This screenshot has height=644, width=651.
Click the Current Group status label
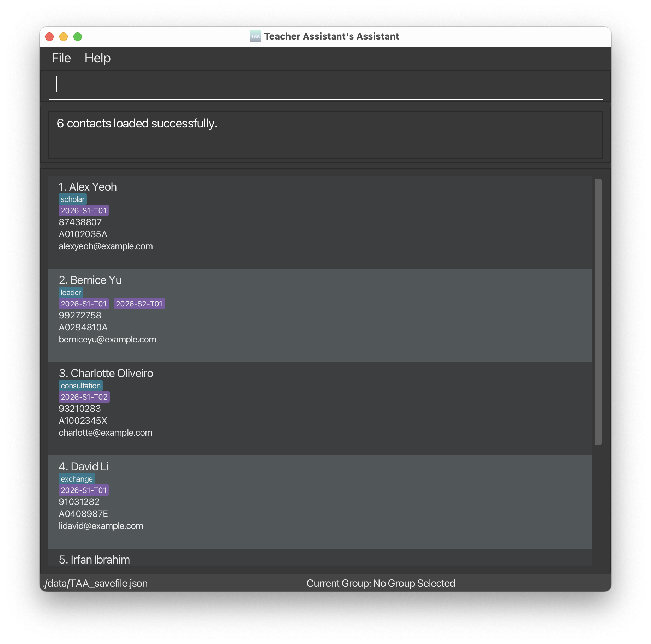pyautogui.click(x=381, y=583)
